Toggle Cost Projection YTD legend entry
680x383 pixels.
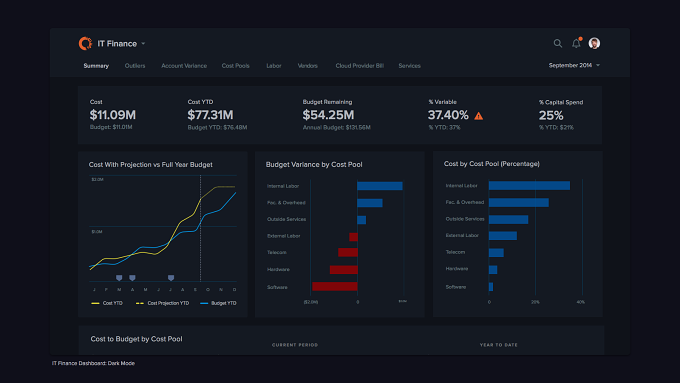(x=163, y=303)
